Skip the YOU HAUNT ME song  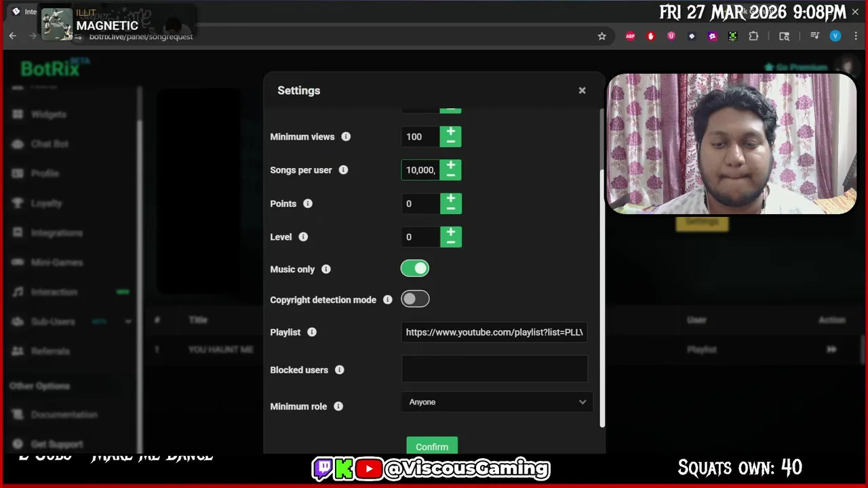click(x=831, y=350)
